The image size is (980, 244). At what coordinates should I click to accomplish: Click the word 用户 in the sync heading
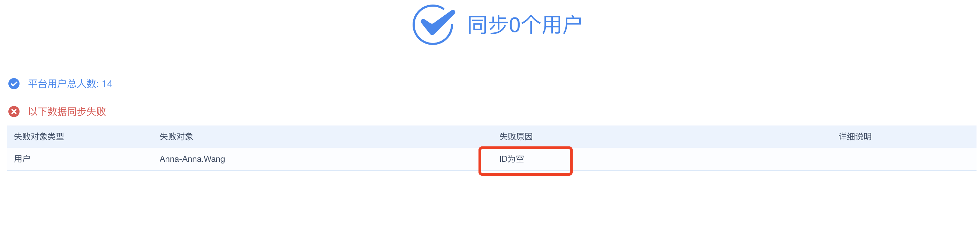pos(561,25)
